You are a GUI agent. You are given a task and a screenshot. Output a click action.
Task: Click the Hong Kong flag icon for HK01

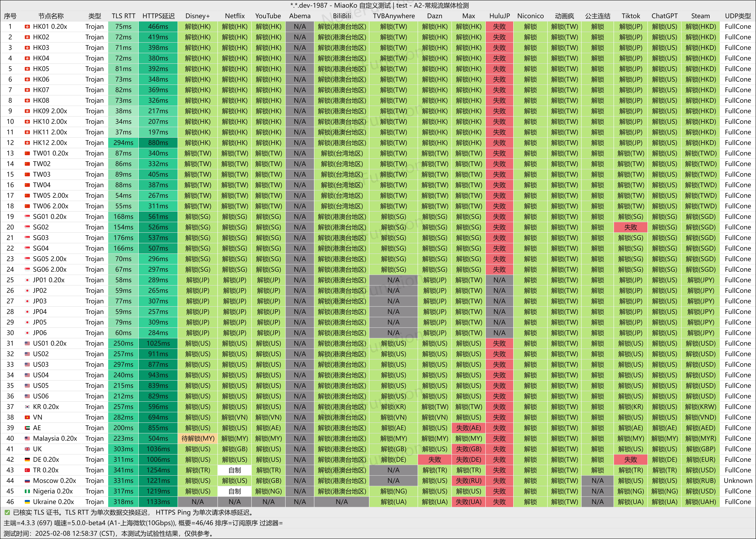click(x=27, y=27)
